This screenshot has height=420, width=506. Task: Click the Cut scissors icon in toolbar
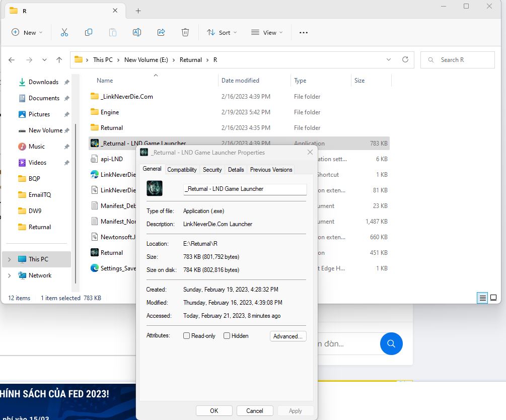64,32
